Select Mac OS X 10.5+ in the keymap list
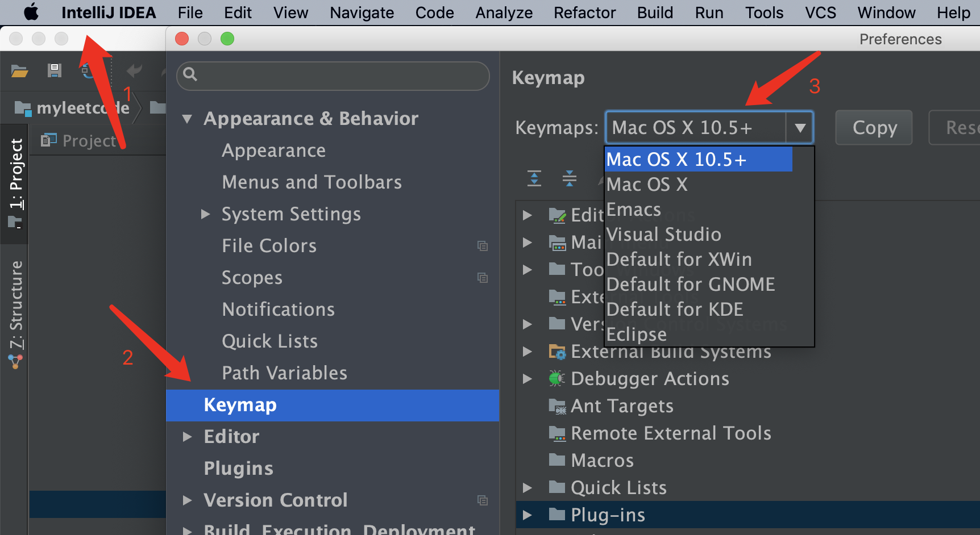This screenshot has width=980, height=535. coord(698,160)
